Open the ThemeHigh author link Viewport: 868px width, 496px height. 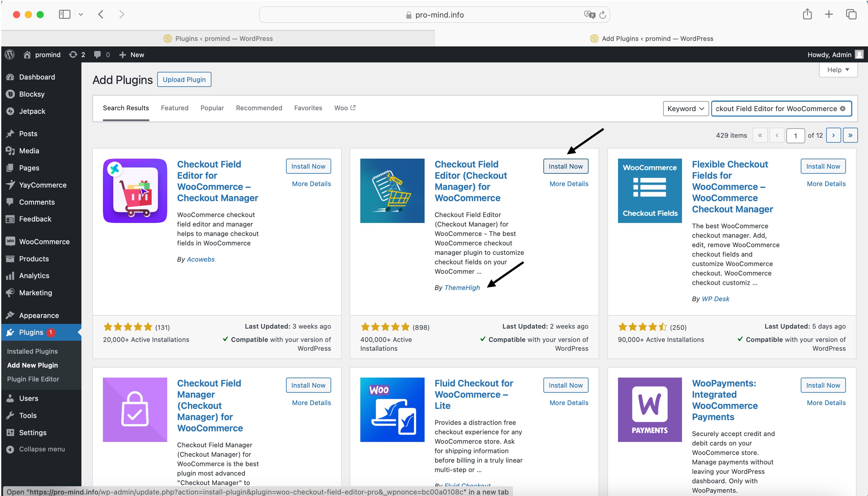pyautogui.click(x=462, y=288)
